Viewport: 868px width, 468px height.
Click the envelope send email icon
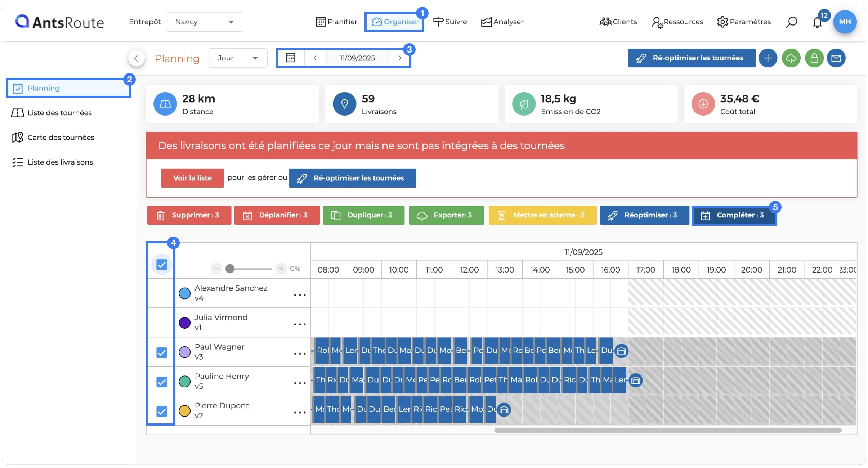[x=836, y=58]
